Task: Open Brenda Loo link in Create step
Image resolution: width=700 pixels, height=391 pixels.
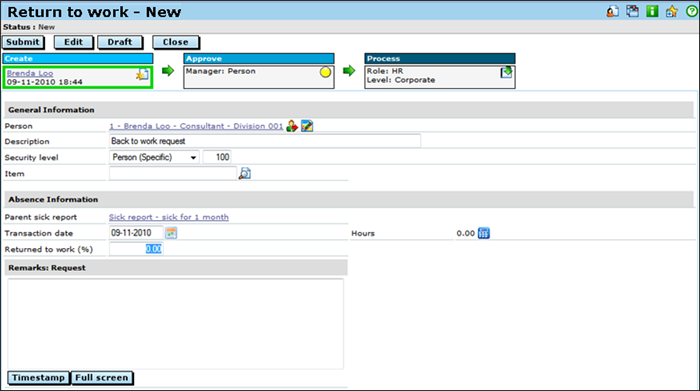Action: pos(30,73)
